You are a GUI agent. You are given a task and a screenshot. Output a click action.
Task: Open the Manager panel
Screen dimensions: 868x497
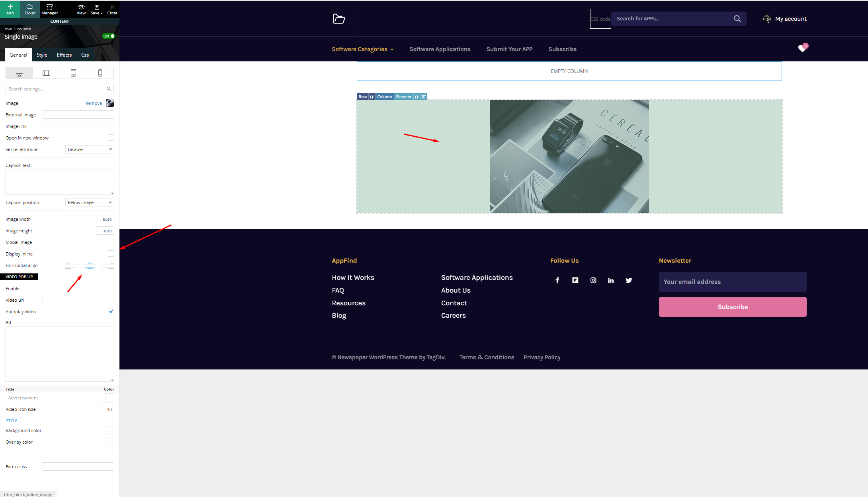[50, 9]
